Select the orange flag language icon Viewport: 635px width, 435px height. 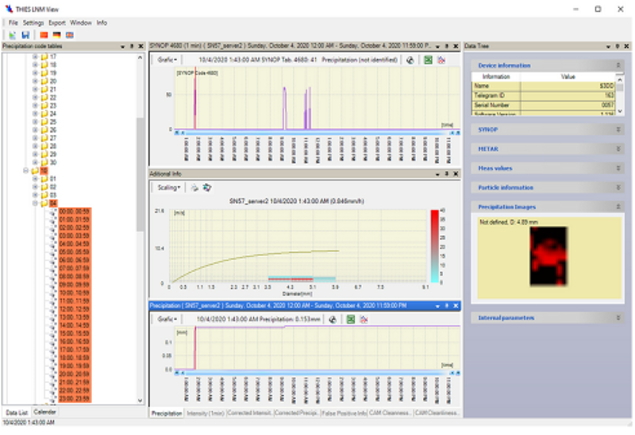click(44, 35)
